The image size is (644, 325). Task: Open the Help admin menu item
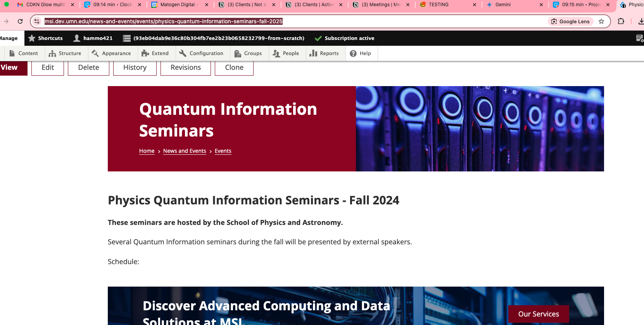point(360,54)
